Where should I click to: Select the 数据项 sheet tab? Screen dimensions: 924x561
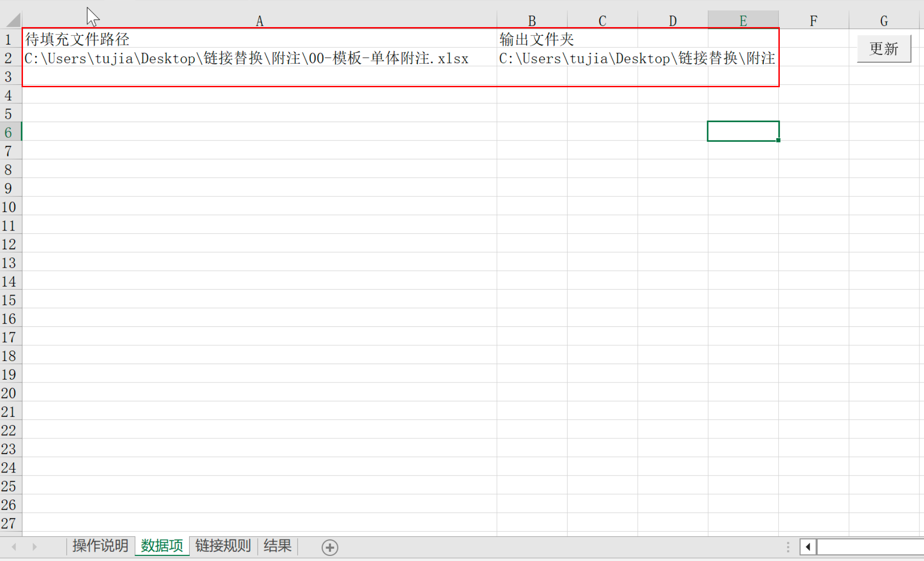(162, 546)
